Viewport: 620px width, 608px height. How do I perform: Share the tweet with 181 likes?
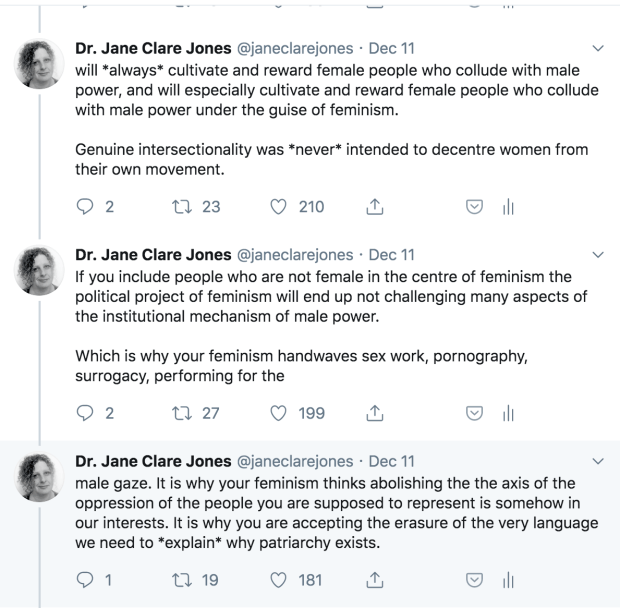tap(376, 577)
